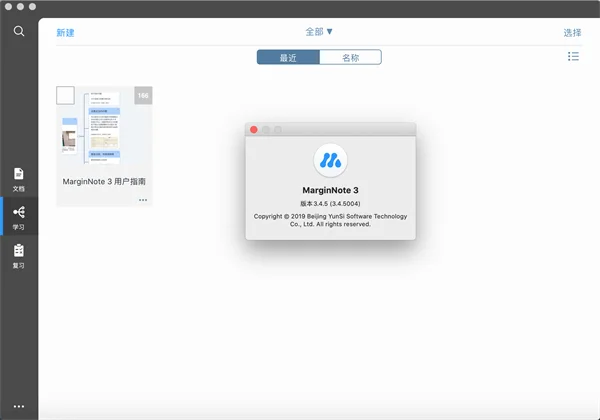Open the MarginNote 3 用户指南 thumbnail

[x=104, y=127]
